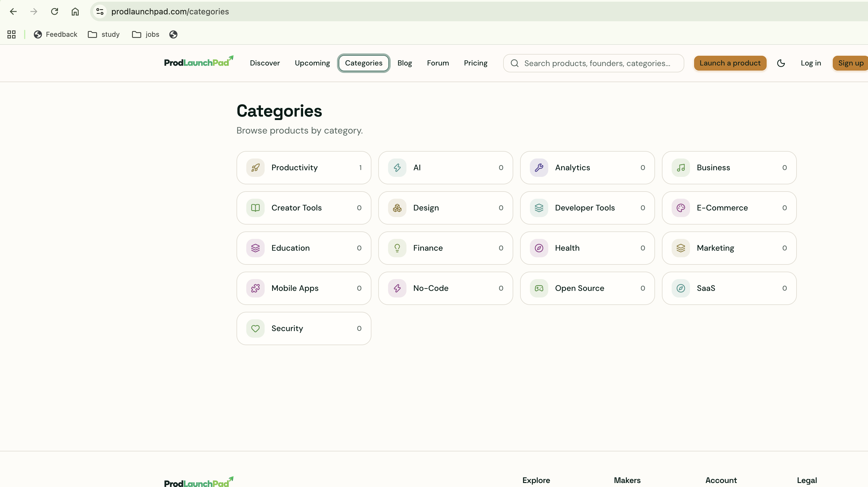
Task: Click the Analytics wrench icon
Action: [x=539, y=167]
